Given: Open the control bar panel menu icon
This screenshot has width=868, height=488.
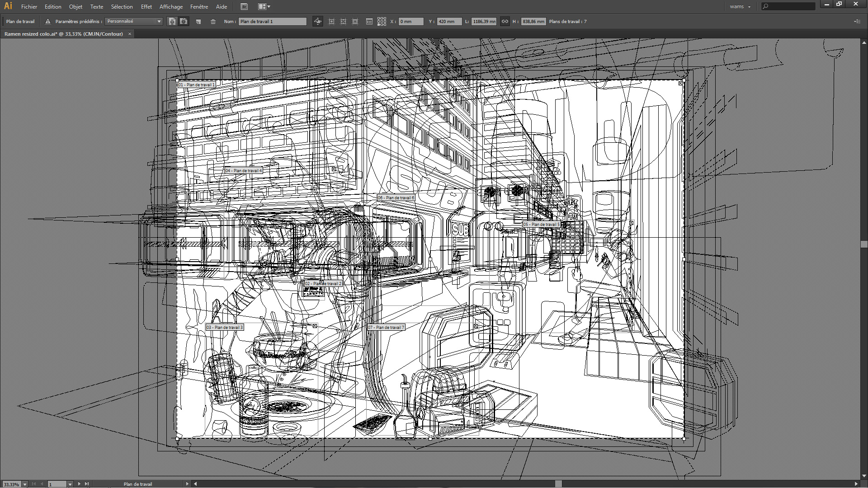Looking at the screenshot, I should (x=857, y=21).
